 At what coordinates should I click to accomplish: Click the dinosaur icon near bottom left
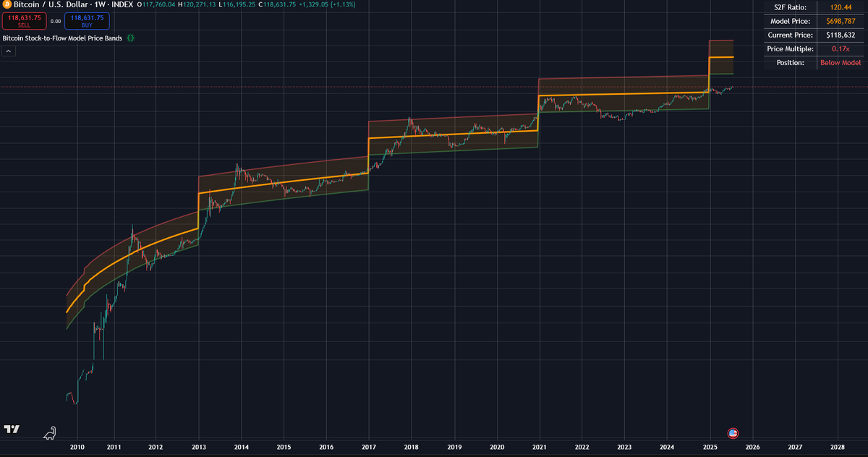tap(49, 432)
